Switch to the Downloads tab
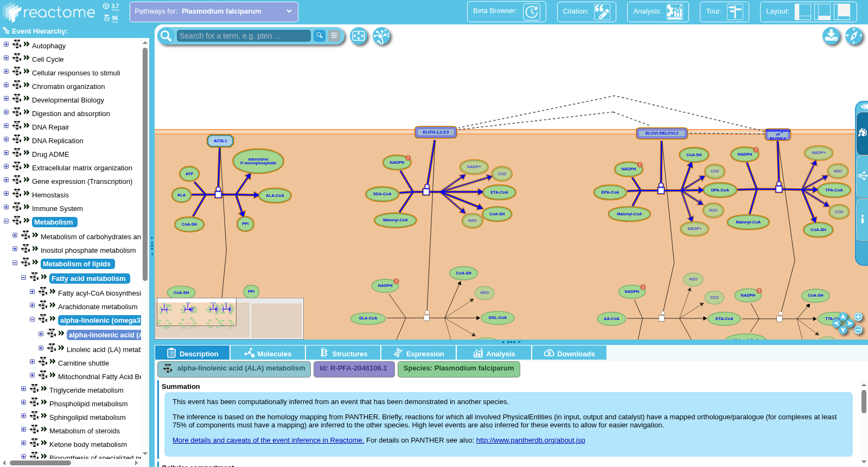The image size is (868, 467). click(570, 353)
